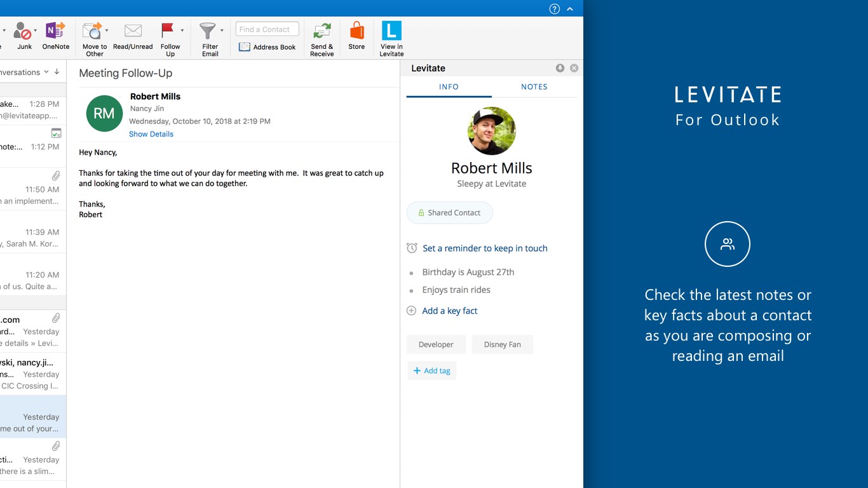Close the Levitate side pane
Image resolution: width=868 pixels, height=488 pixels.
[574, 68]
